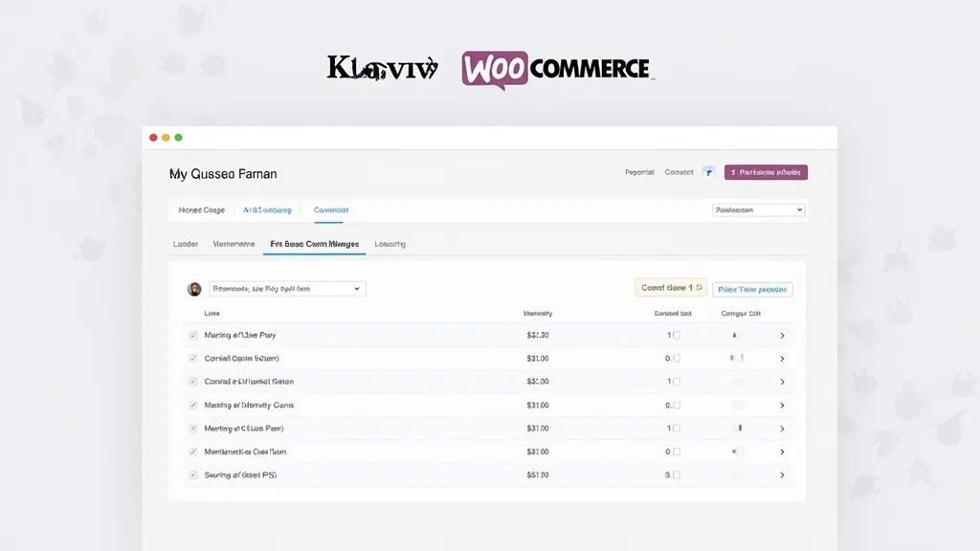This screenshot has height=551, width=980.
Task: Open the filter dropdown in the top right
Action: (x=758, y=209)
